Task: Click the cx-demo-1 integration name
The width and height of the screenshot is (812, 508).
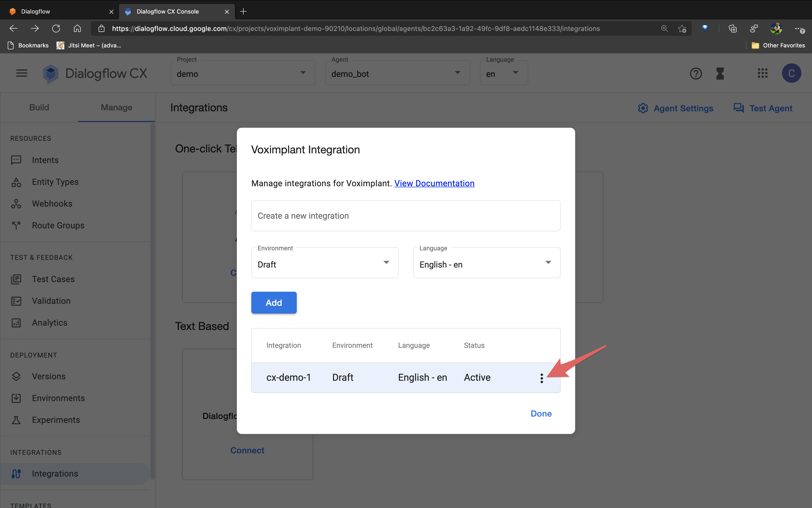Action: pos(289,377)
